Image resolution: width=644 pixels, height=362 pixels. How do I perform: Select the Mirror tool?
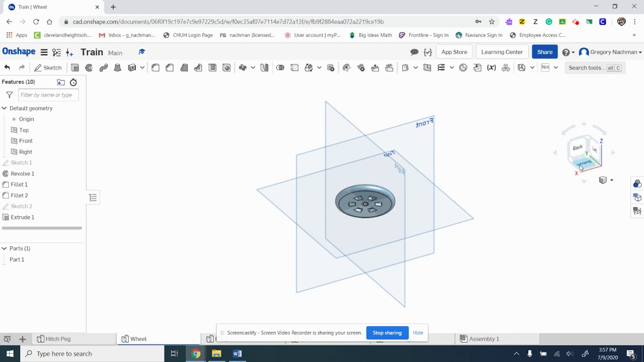[264, 68]
